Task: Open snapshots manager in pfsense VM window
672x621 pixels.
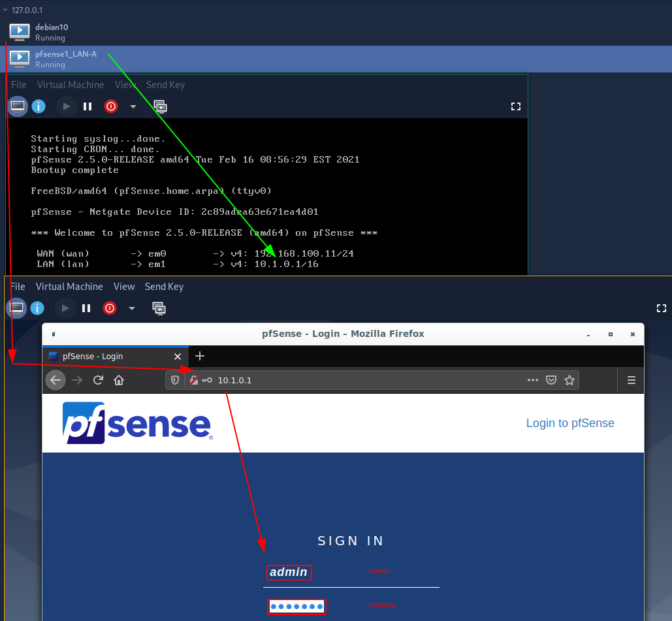Action: click(160, 106)
